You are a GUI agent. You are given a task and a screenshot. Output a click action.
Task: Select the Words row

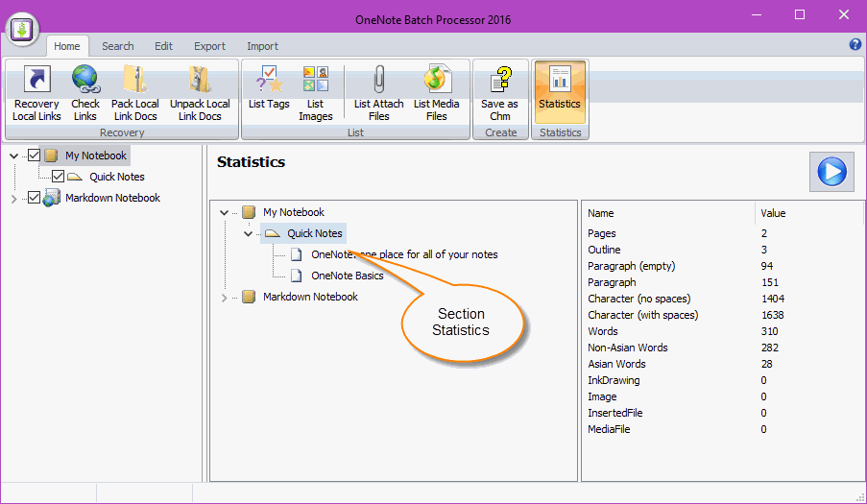coord(723,331)
